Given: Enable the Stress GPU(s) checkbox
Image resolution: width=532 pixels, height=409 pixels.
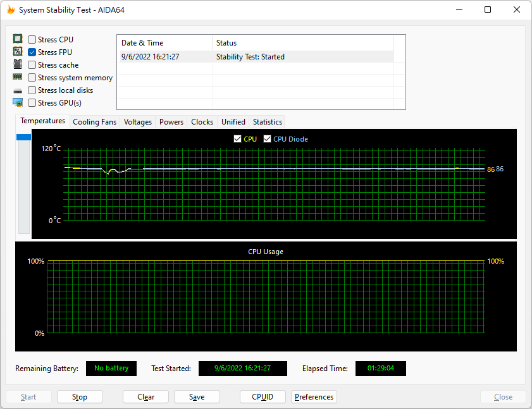Looking at the screenshot, I should click(x=32, y=103).
